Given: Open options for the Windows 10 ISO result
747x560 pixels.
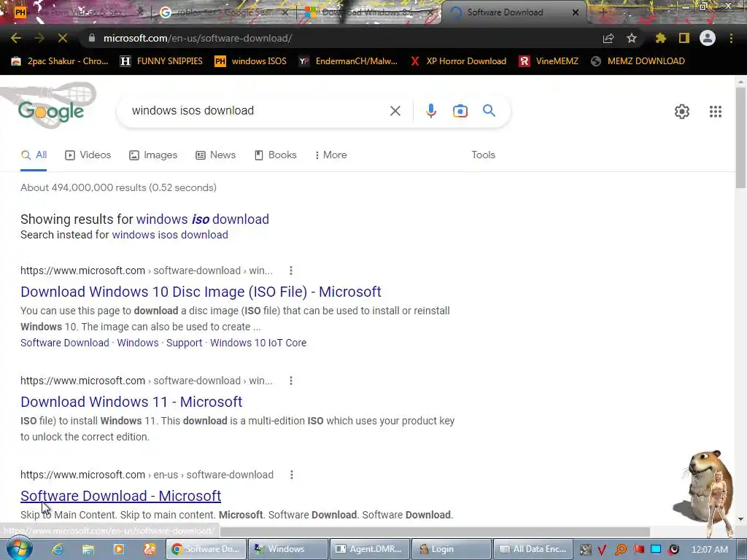Looking at the screenshot, I should point(291,271).
